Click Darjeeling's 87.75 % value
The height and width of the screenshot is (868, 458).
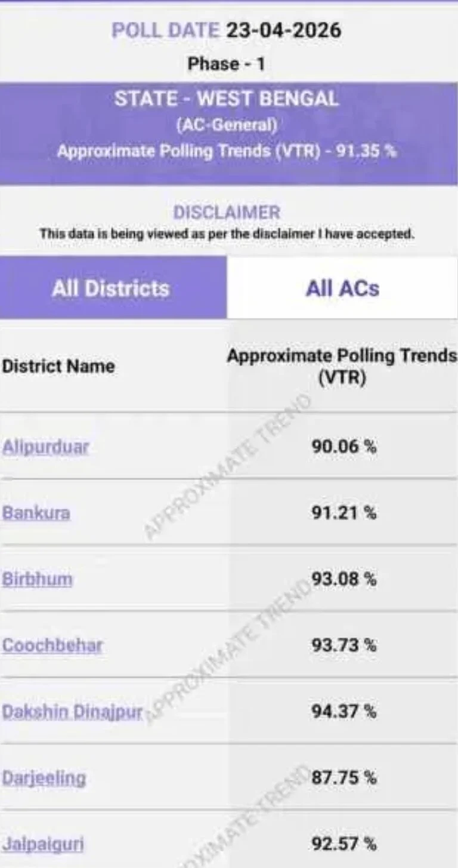(344, 778)
